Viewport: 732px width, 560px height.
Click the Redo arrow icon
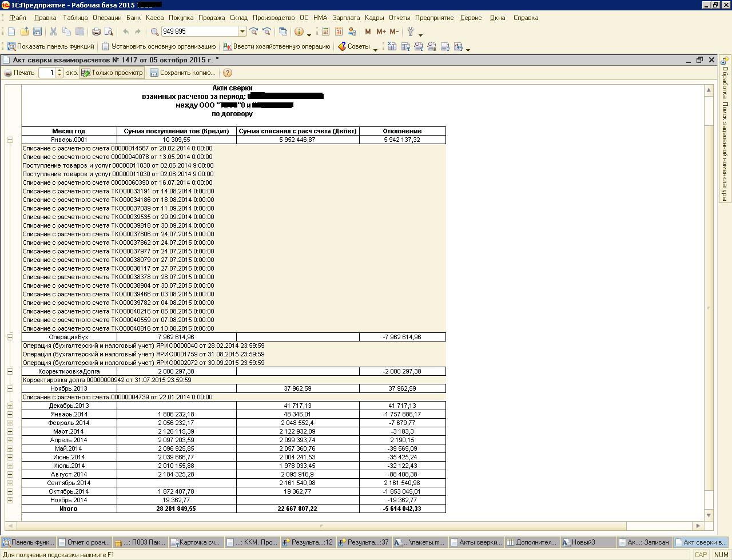[138, 31]
